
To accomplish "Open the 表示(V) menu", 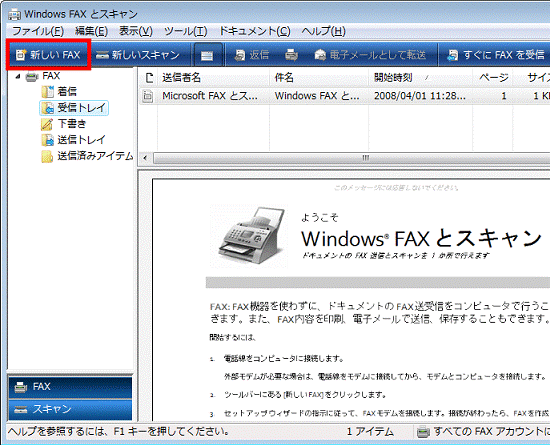I will [x=136, y=31].
